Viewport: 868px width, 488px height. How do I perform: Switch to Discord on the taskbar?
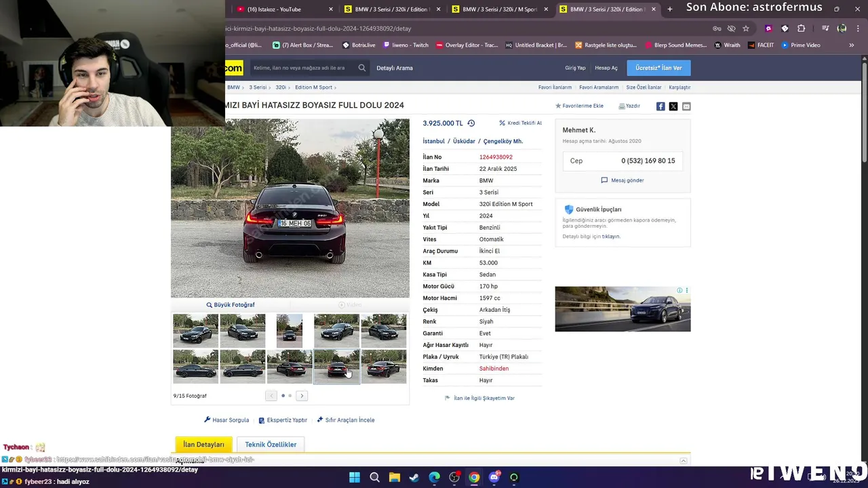coord(494,477)
